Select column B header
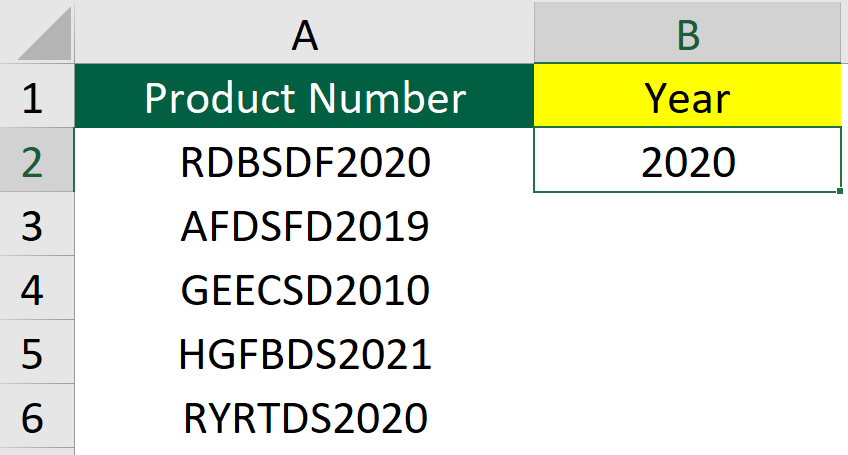 pyautogui.click(x=688, y=32)
